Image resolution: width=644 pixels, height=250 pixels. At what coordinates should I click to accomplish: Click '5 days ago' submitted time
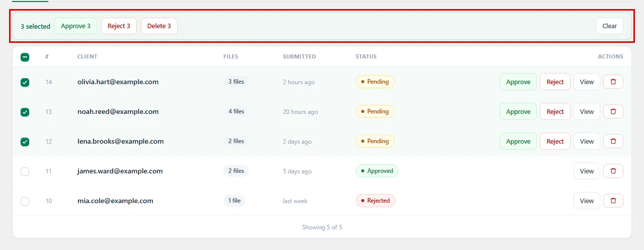pyautogui.click(x=297, y=171)
